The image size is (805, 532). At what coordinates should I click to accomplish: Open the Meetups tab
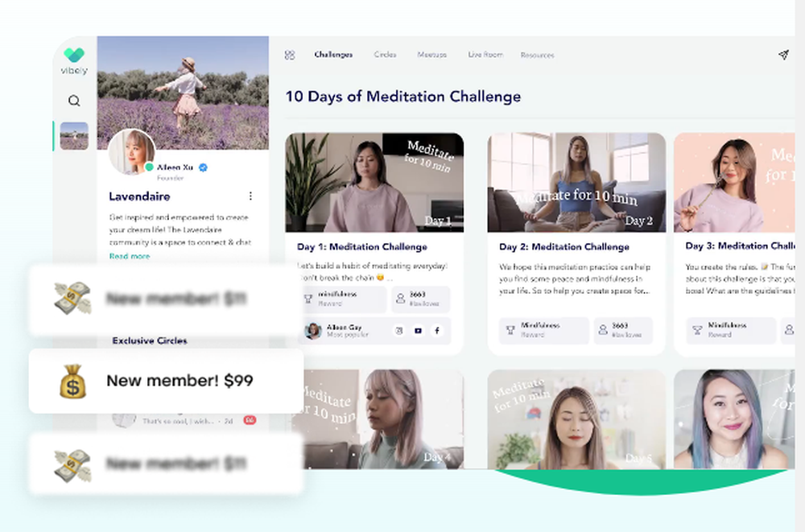(x=431, y=55)
